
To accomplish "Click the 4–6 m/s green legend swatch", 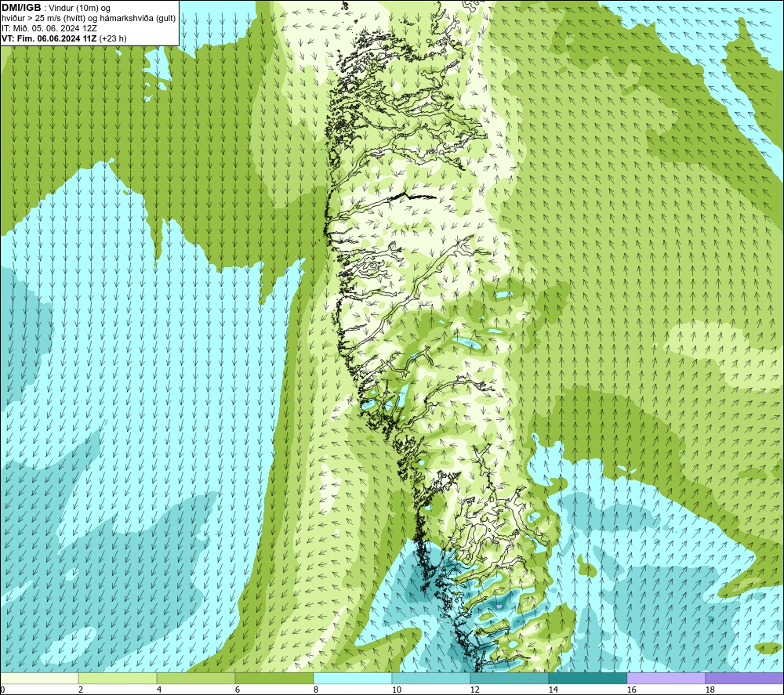I will tap(196, 678).
